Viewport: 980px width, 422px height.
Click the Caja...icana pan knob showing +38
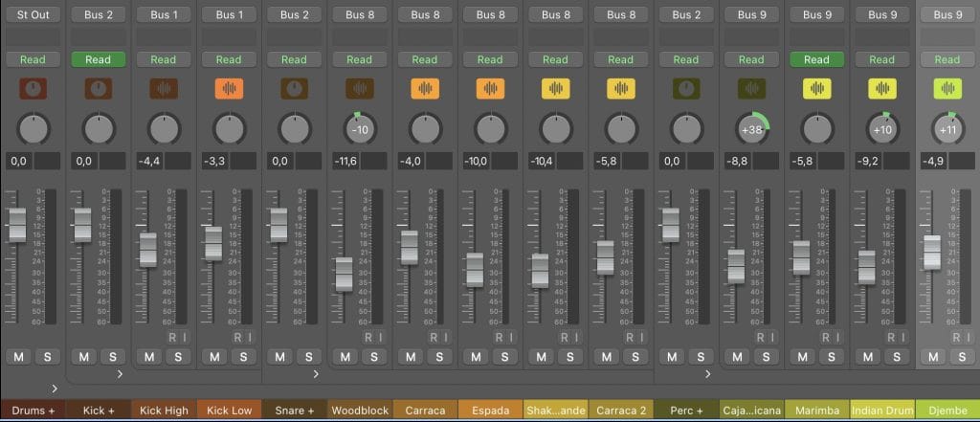751,128
